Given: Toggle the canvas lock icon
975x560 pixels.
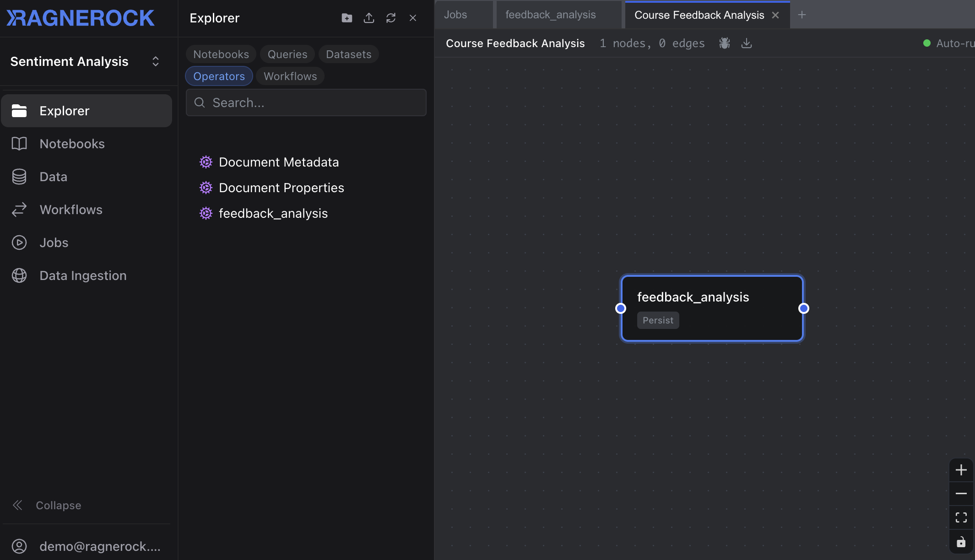Looking at the screenshot, I should (961, 542).
